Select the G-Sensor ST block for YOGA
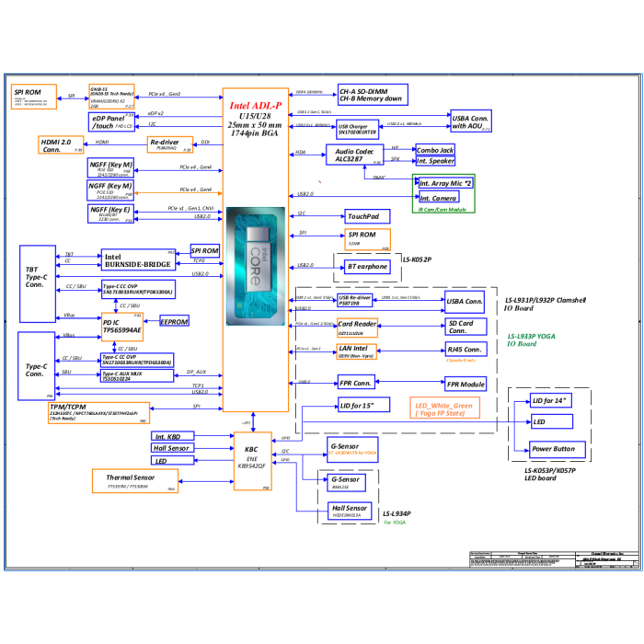This screenshot has width=644, height=644. [352, 450]
